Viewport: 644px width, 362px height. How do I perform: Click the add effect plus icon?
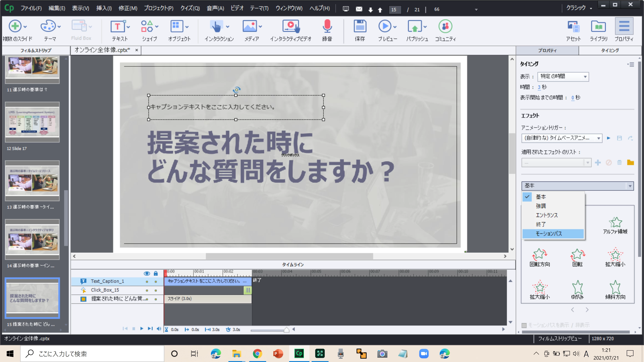[598, 163]
